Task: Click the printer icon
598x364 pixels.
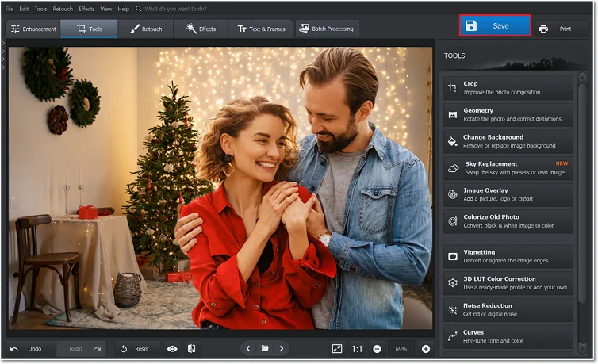Action: (x=543, y=29)
